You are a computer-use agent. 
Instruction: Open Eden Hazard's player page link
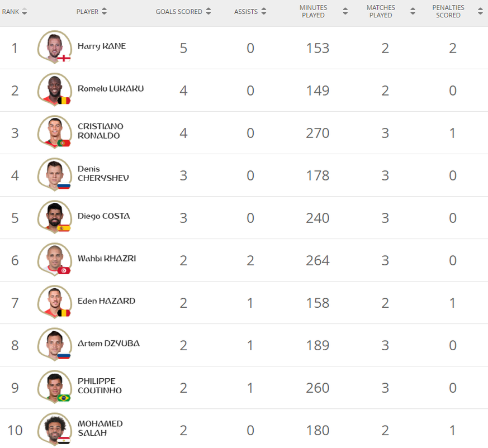[x=106, y=301]
